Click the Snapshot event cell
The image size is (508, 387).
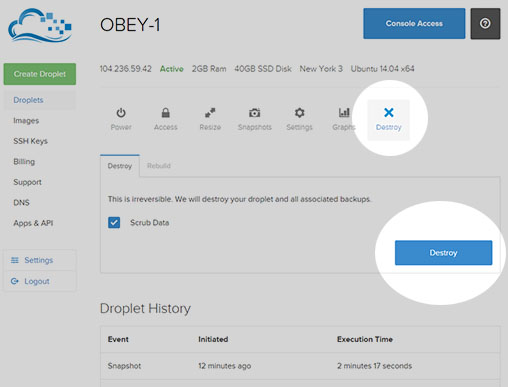tap(124, 366)
